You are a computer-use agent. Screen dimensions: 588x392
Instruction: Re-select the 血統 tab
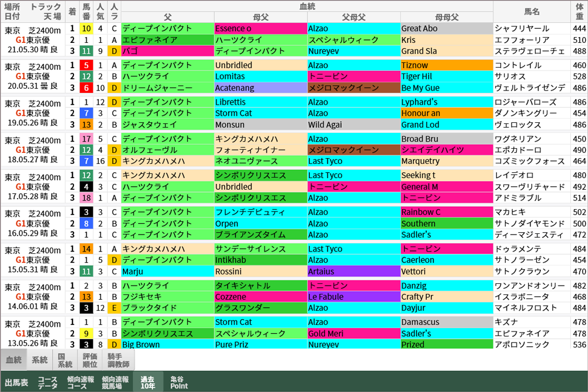pyautogui.click(x=14, y=359)
